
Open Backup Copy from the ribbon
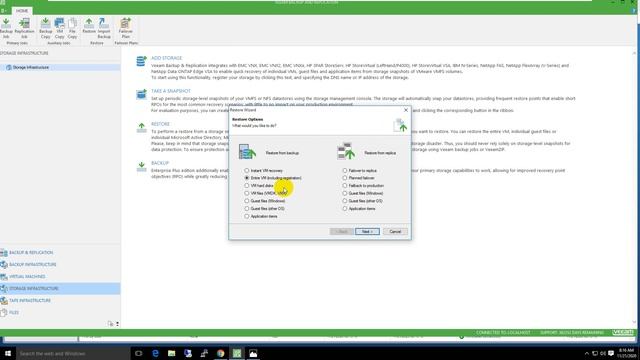tap(45, 28)
